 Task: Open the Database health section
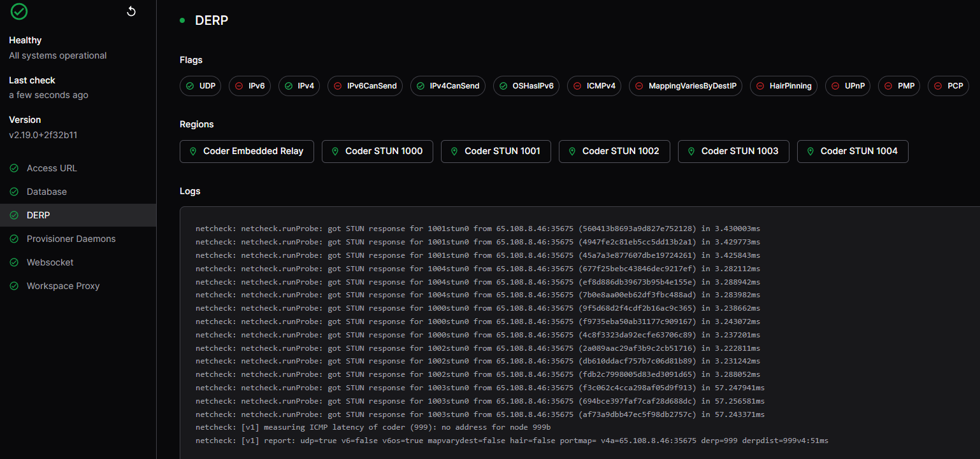click(x=78, y=192)
